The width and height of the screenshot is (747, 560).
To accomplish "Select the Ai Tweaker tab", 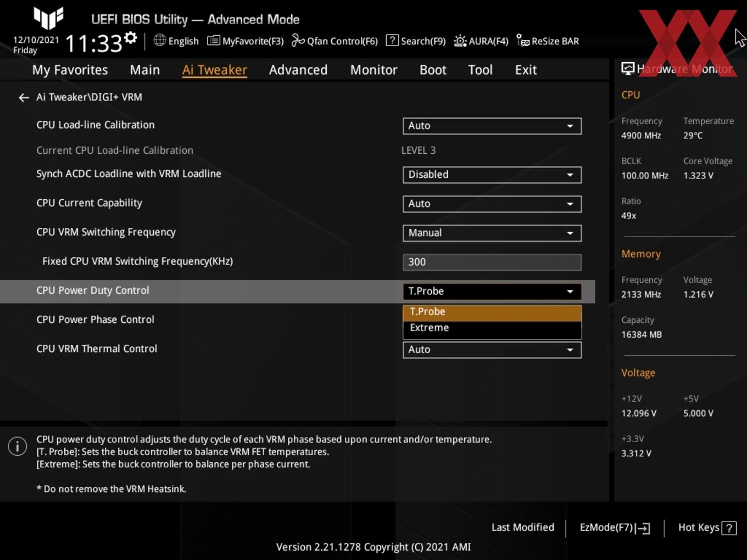I will tap(215, 70).
